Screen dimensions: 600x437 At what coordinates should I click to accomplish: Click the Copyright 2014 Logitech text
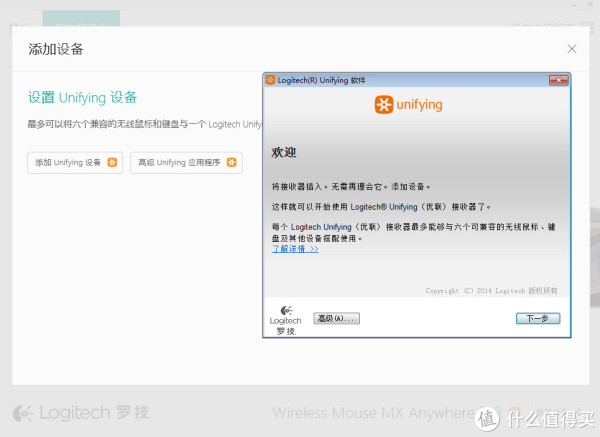pyautogui.click(x=492, y=291)
